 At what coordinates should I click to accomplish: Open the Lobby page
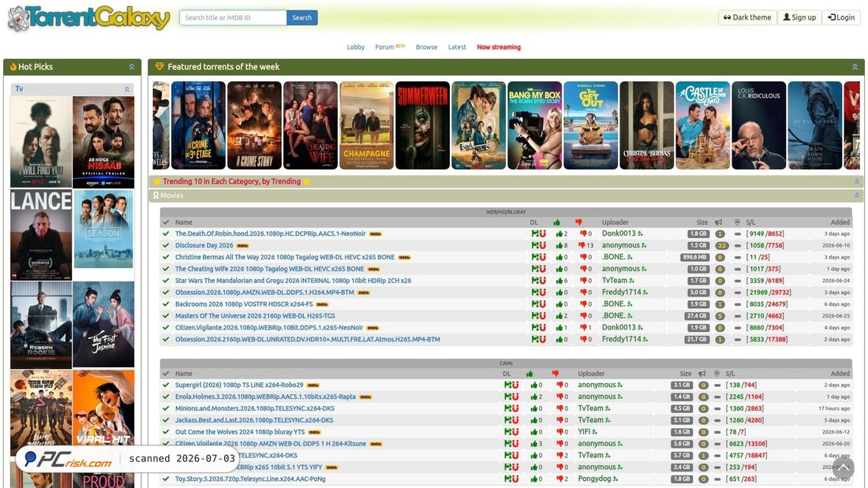(355, 47)
